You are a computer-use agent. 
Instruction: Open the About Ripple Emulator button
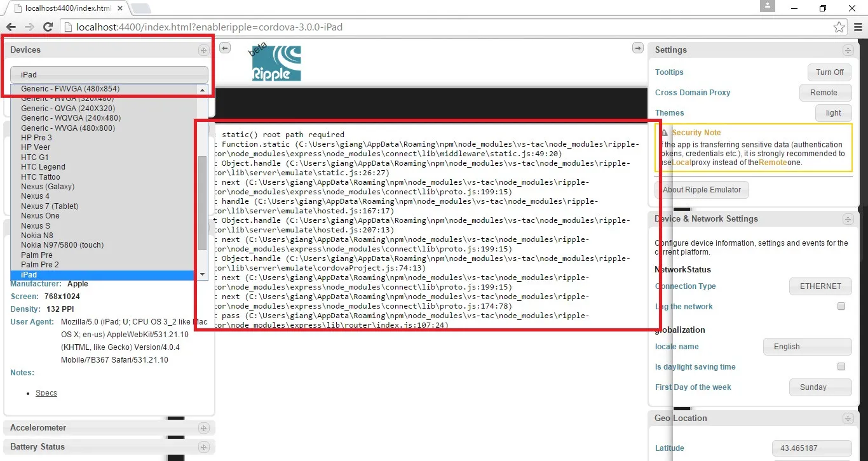702,190
